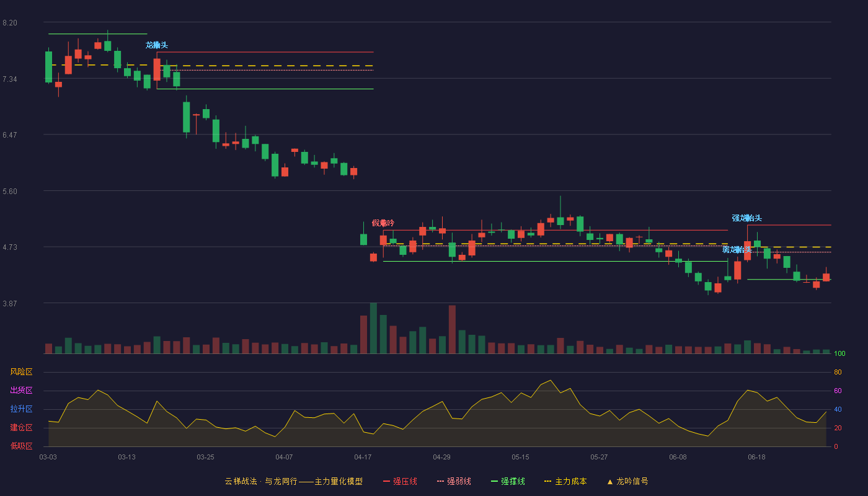Select the 强龙抬头 signal annotation
Screen dimensions: 868x496
[x=747, y=218]
